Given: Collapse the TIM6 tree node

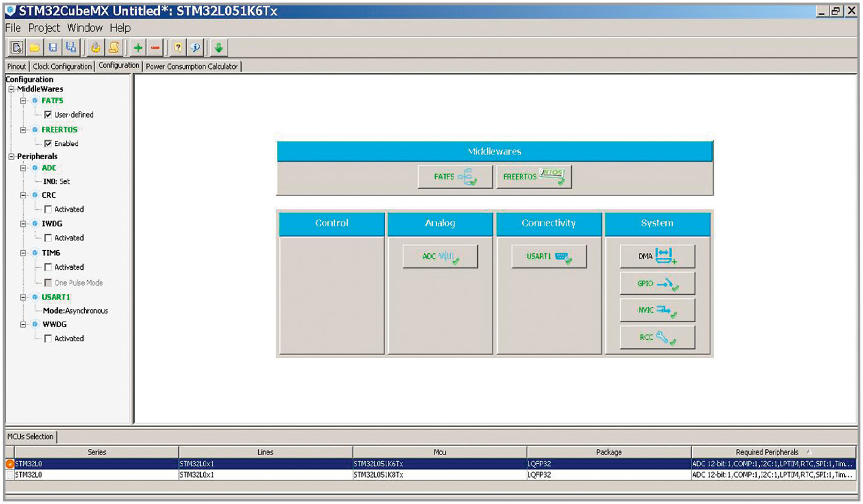Looking at the screenshot, I should point(23,253).
